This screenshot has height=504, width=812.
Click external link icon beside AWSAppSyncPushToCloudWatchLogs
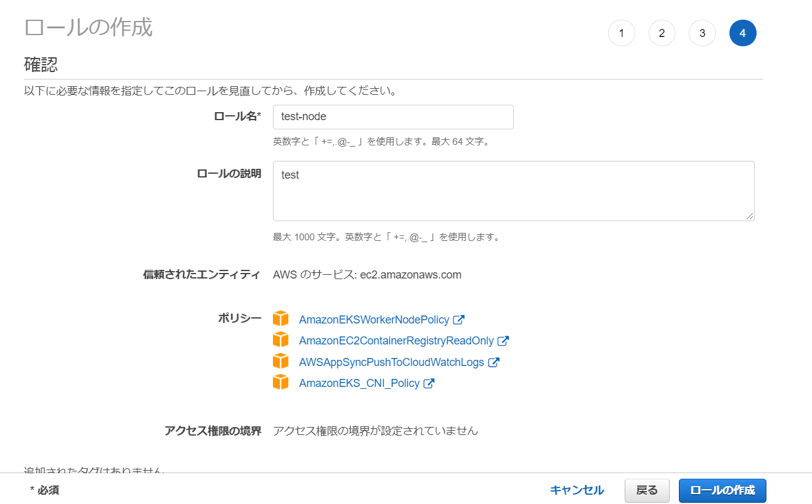[x=493, y=362]
